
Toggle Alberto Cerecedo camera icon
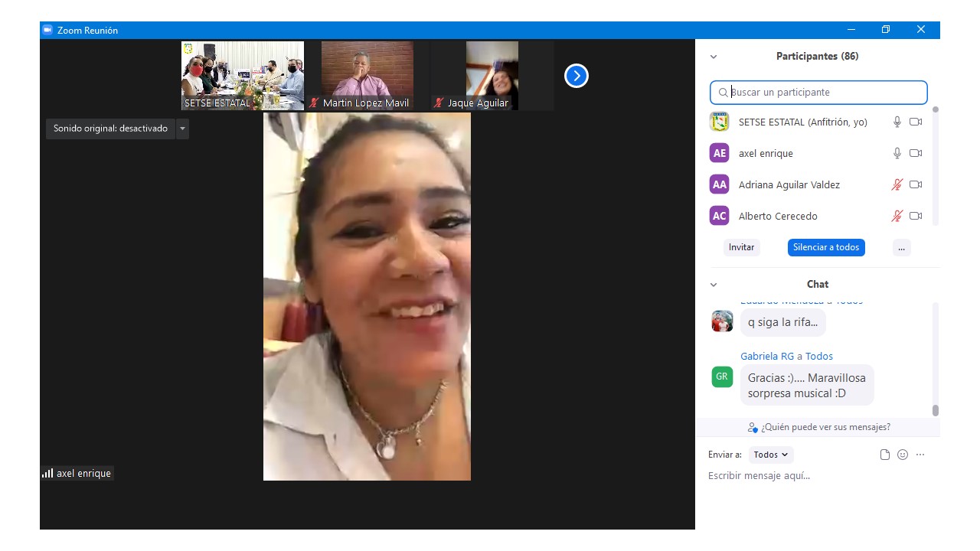(x=916, y=216)
